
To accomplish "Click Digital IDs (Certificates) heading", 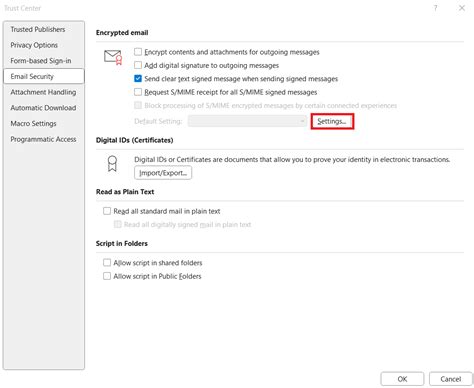I will coord(134,140).
